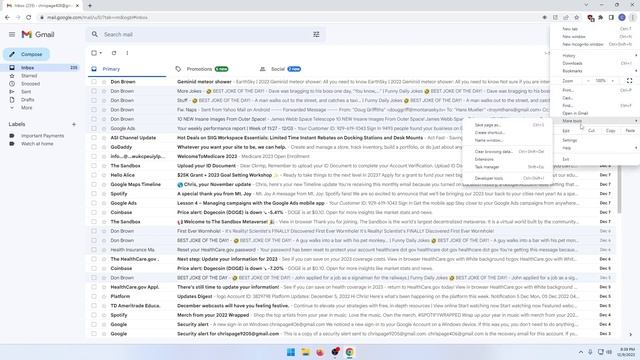This screenshot has width=640, height=360.
Task: Open the Drafts folder
Action: [28, 100]
